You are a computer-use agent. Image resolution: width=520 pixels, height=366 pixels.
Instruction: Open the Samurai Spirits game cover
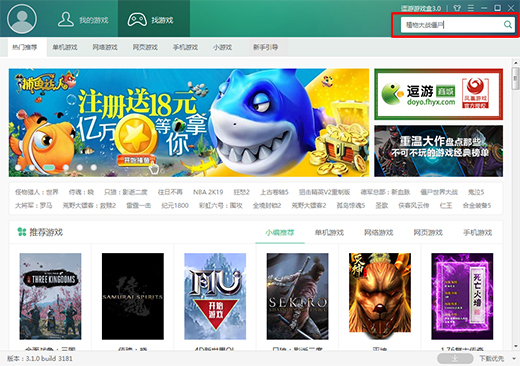pos(133,296)
